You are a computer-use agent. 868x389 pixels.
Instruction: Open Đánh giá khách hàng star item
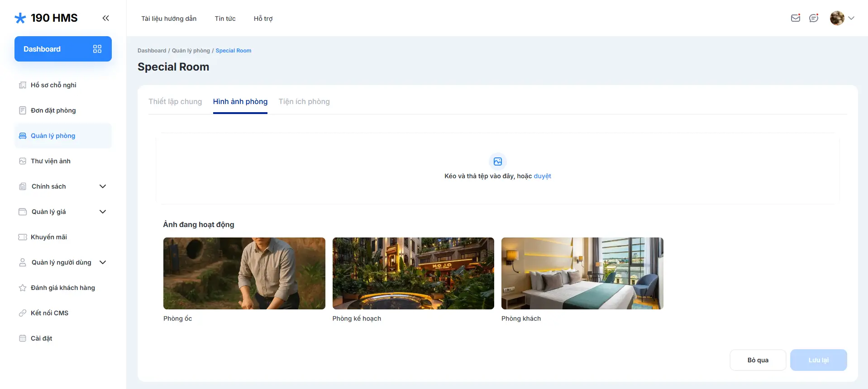62,288
